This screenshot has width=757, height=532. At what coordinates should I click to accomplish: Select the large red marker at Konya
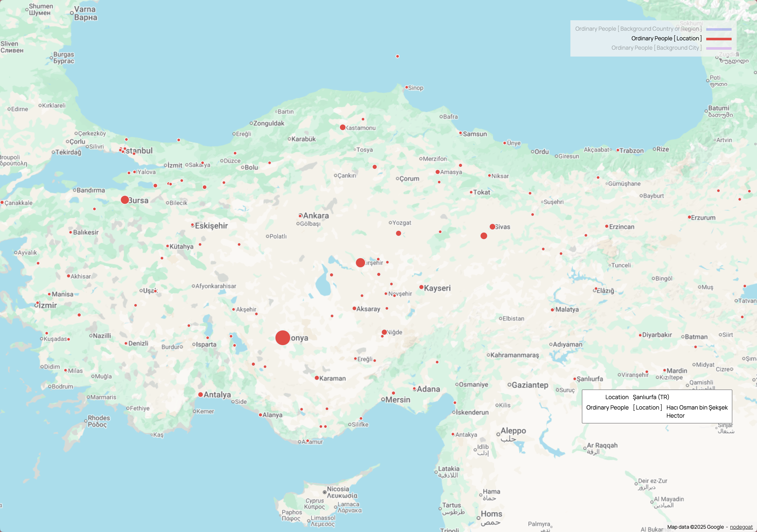pyautogui.click(x=283, y=338)
